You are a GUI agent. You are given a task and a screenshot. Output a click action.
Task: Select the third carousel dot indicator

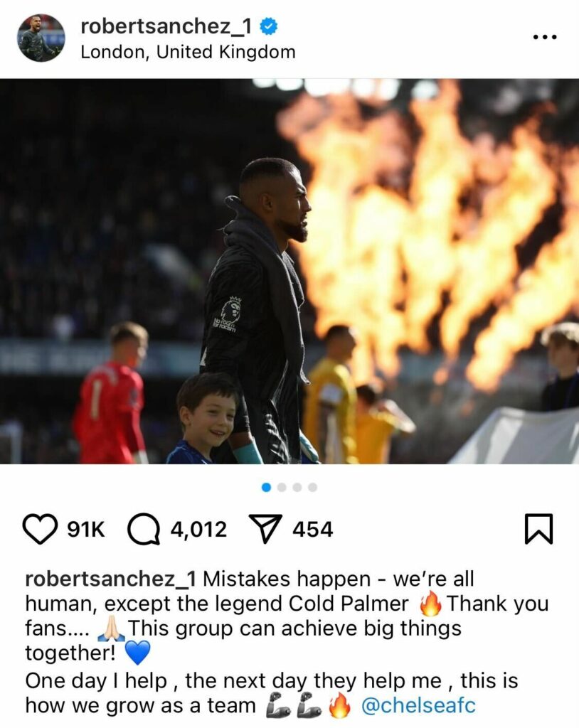297,487
